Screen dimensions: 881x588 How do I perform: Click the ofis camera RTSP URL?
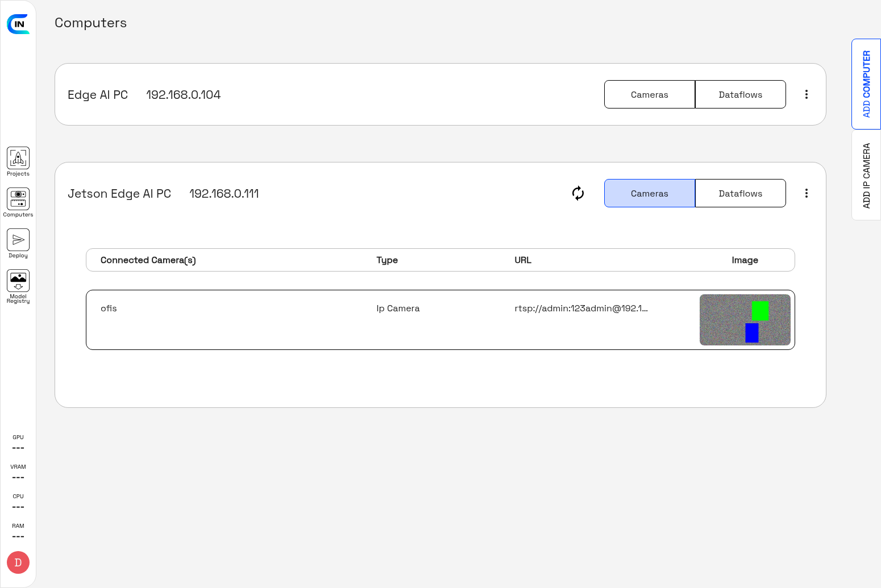click(x=581, y=308)
